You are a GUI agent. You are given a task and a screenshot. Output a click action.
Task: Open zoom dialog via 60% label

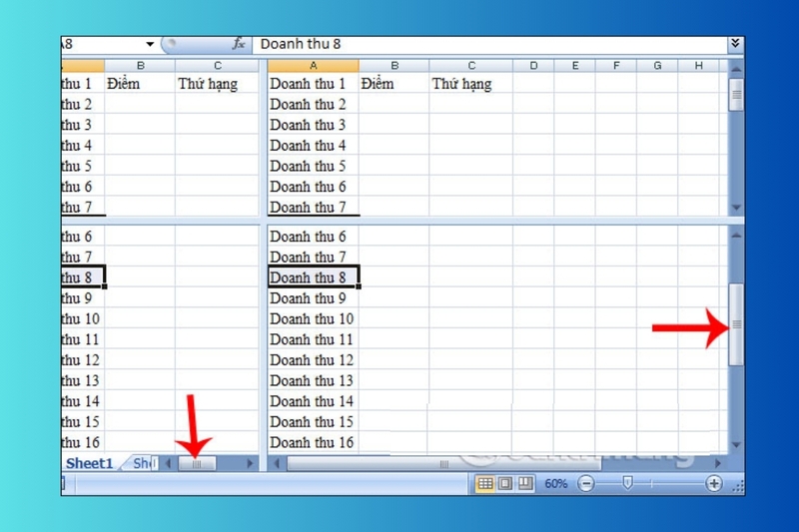[555, 484]
